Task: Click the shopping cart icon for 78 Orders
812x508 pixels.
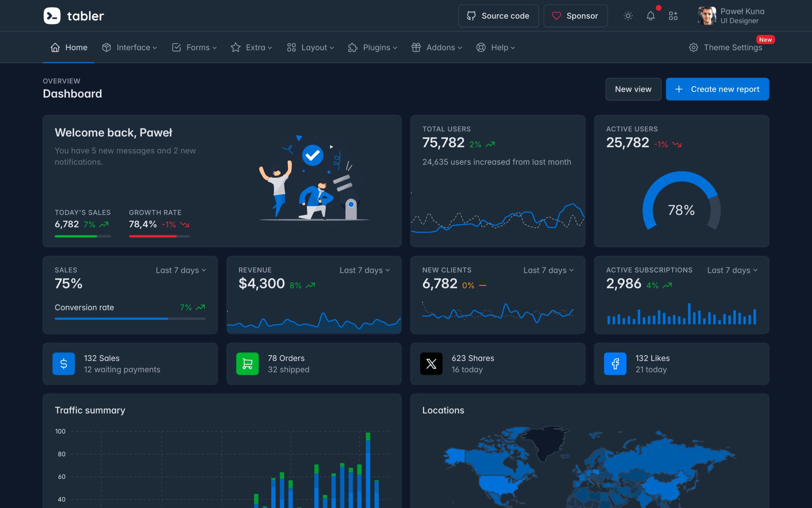Action: pos(247,364)
